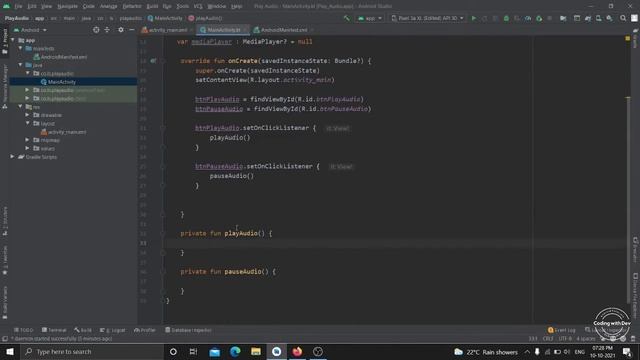Click the fold marker beside pauseAudio function
The image size is (640, 360).
(x=163, y=272)
